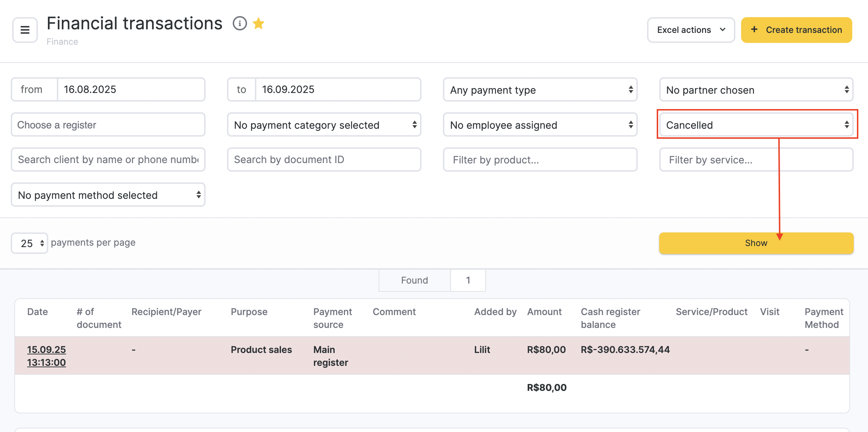Viewport: 868px width, 432px height.
Task: Click the to date field 16.09.2025
Action: 337,89
